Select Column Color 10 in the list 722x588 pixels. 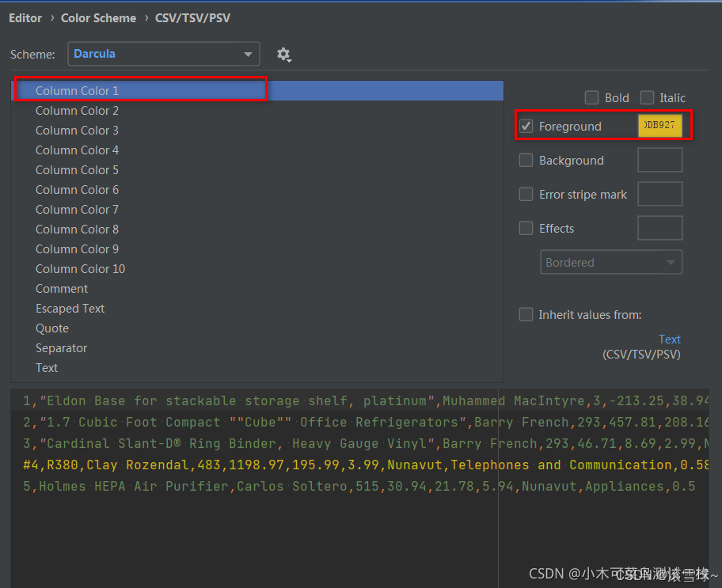pos(257,269)
